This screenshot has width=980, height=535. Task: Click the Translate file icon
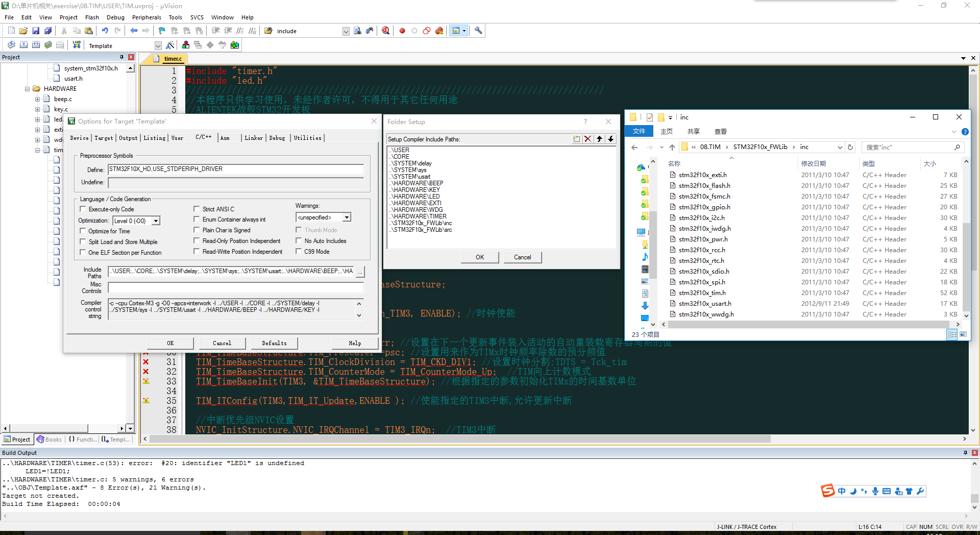click(11, 45)
